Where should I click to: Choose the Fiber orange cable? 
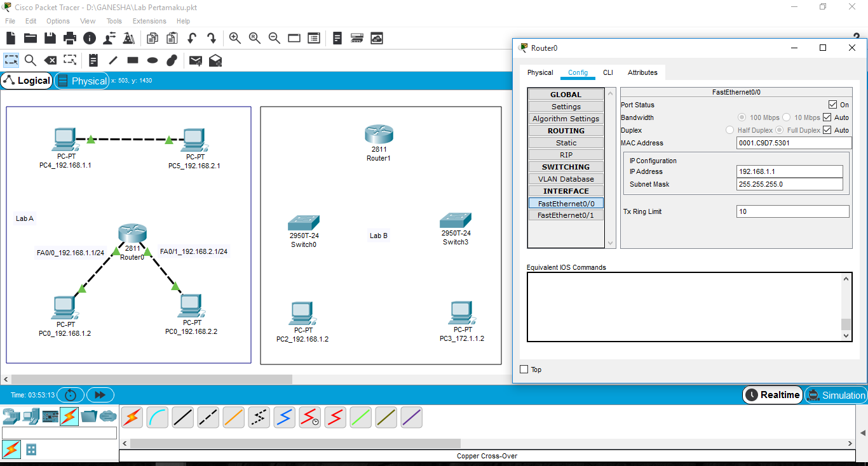coord(234,417)
